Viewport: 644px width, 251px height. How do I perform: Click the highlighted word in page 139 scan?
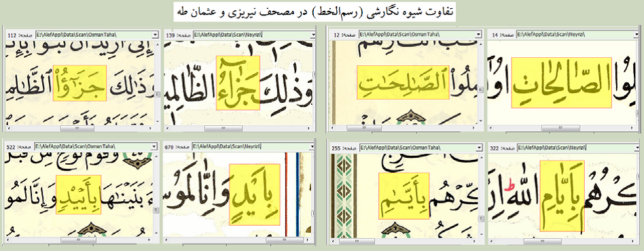[x=238, y=83]
